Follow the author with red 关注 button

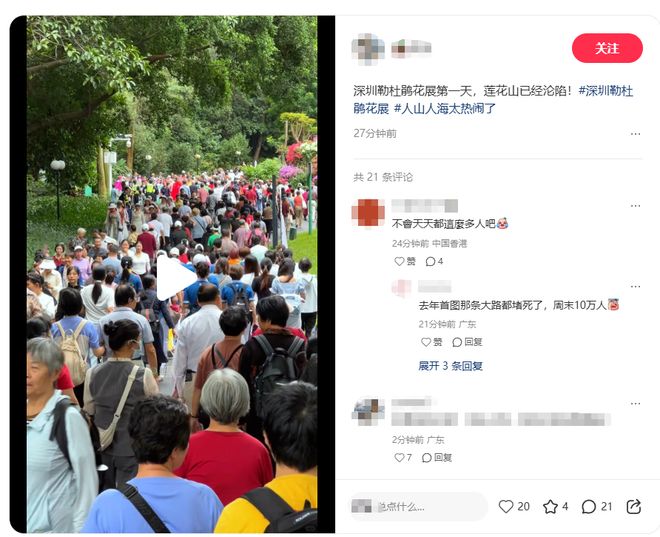pos(607,48)
